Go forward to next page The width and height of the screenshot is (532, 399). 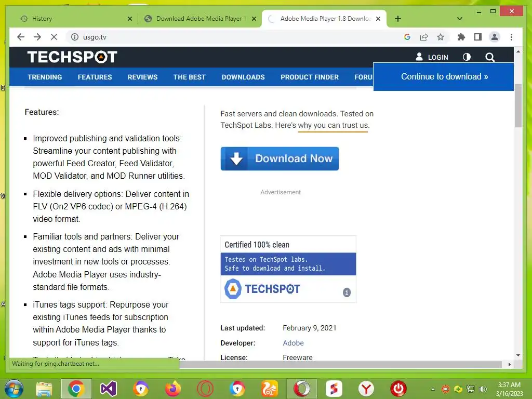click(x=37, y=37)
